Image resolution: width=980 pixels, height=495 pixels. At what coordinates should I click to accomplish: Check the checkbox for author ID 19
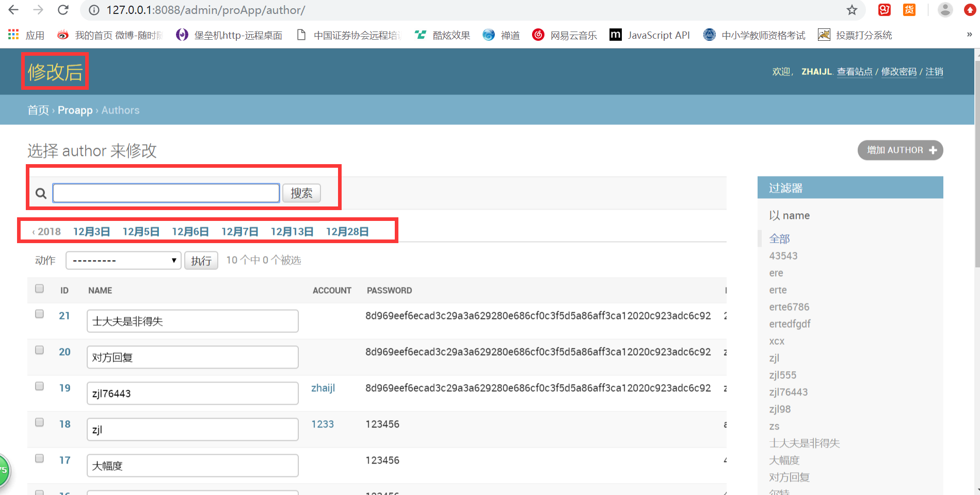[x=39, y=386]
